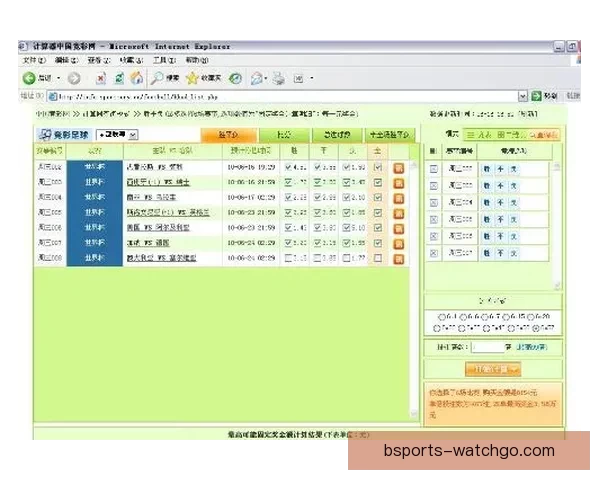This screenshot has height=480, width=600.
Task: Switch to the 比分 score tab
Action: 284,135
